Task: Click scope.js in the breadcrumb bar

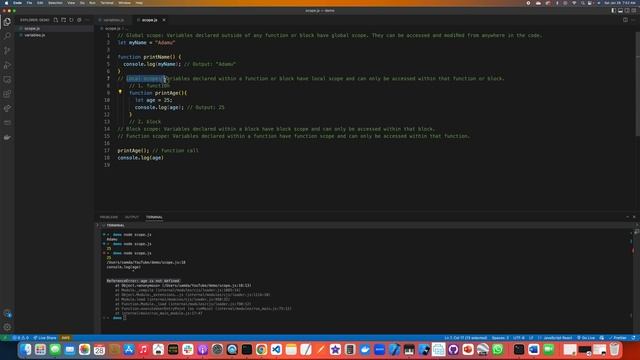Action: point(112,29)
